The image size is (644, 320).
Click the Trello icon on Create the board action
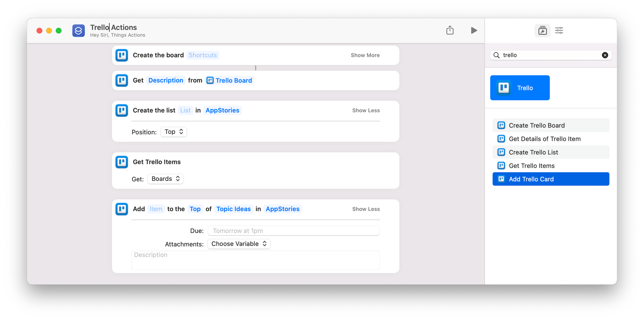click(122, 55)
